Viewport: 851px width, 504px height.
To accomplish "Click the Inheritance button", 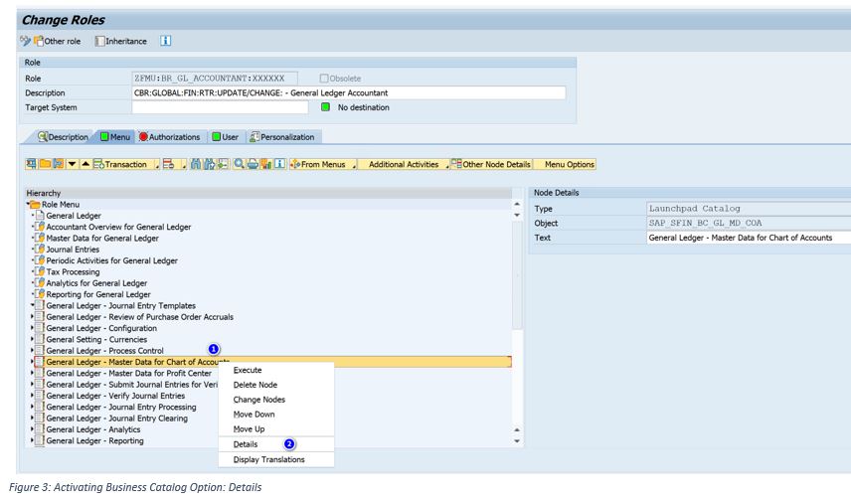I will [120, 41].
